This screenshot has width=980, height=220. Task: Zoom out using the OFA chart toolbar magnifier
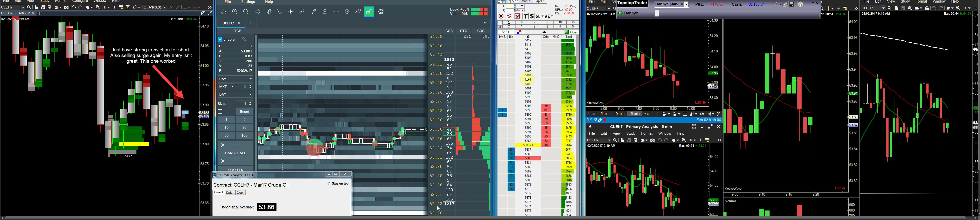coord(98,7)
